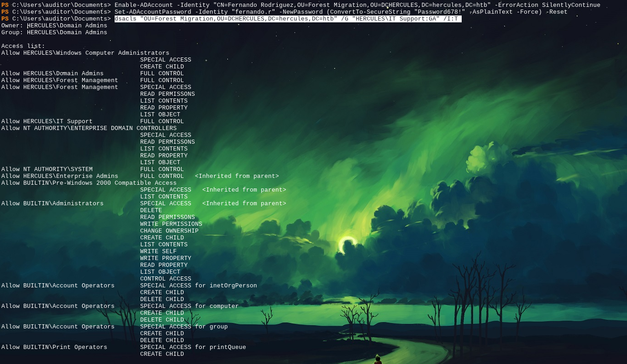Click the 'CHANGE OWNERSHIP' permission line
This screenshot has width=627, height=364.
click(169, 231)
